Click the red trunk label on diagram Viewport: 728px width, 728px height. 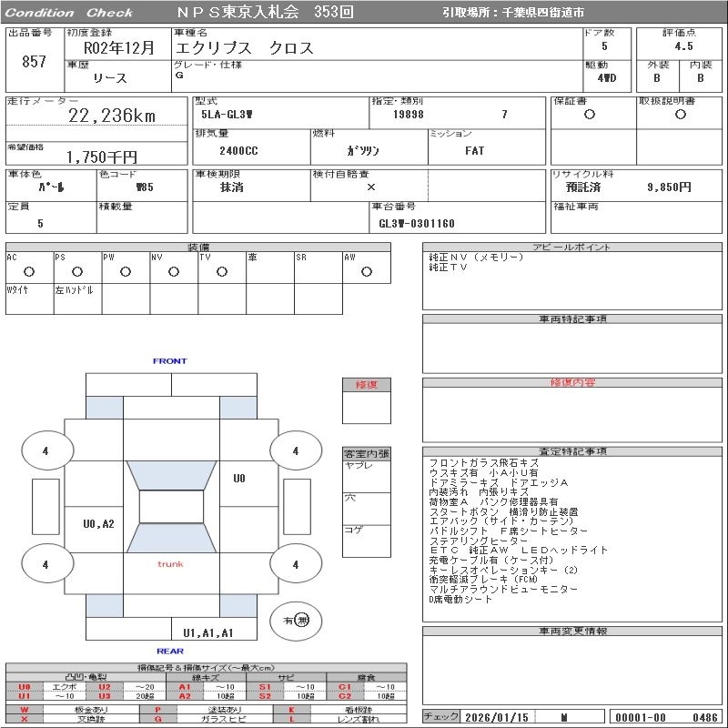[x=170, y=564]
